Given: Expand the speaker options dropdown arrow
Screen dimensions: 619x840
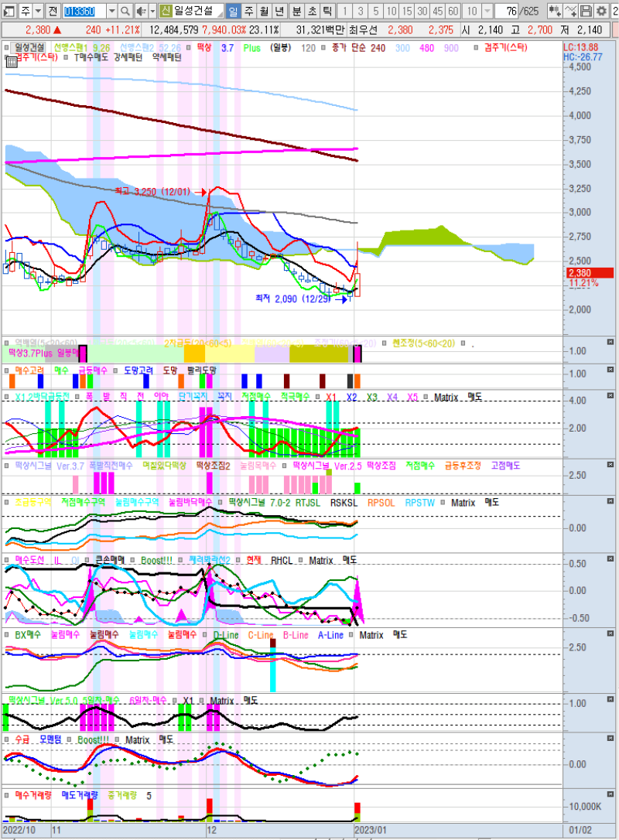Looking at the screenshot, I should click(x=152, y=11).
